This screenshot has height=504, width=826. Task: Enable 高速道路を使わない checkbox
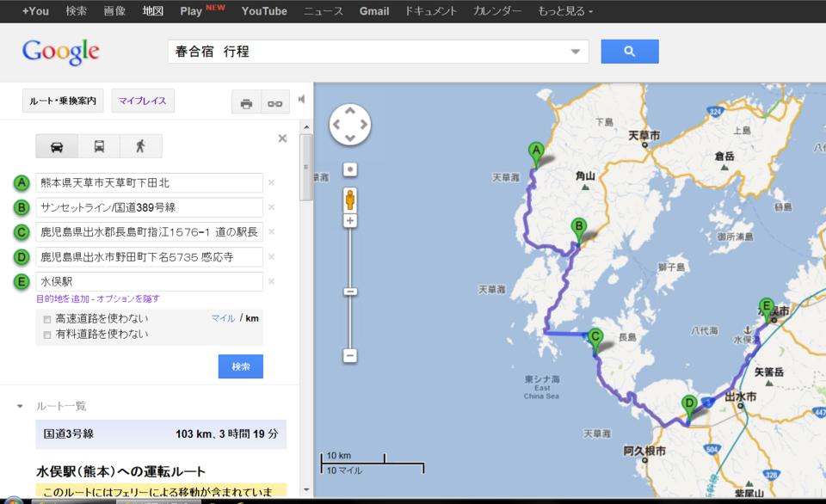tap(47, 319)
